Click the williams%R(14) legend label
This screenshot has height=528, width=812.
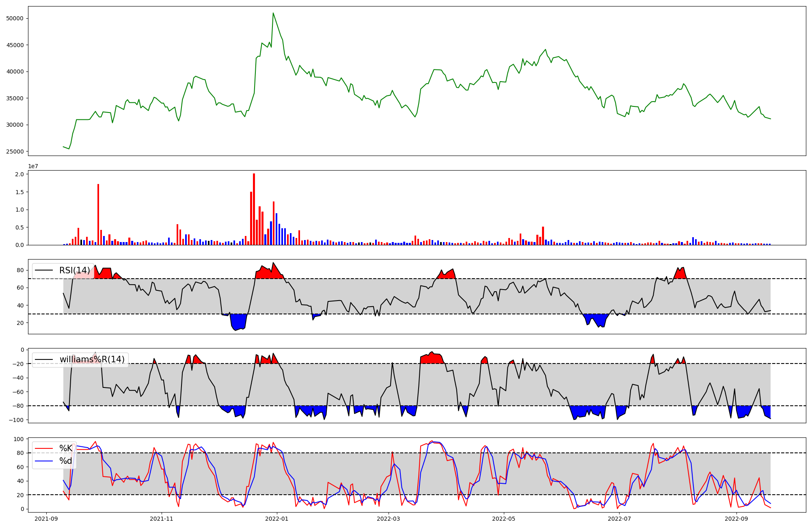[x=92, y=359]
